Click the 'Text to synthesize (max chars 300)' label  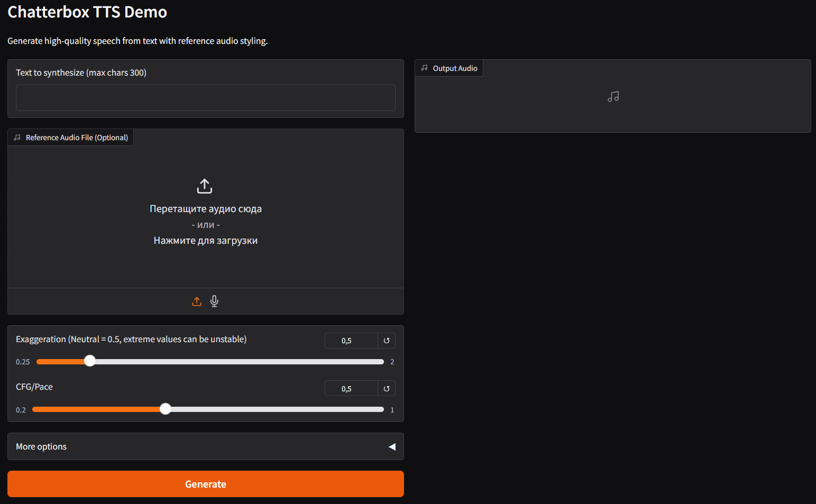click(x=81, y=72)
